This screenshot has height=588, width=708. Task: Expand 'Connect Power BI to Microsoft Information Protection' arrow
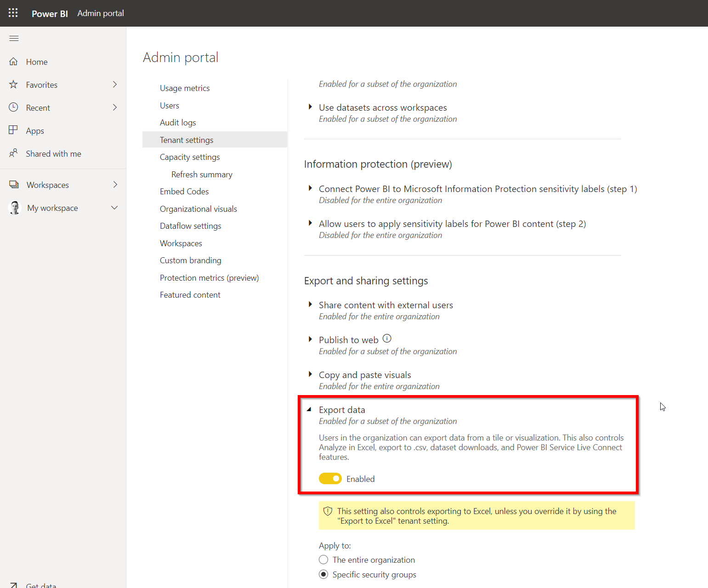click(310, 188)
